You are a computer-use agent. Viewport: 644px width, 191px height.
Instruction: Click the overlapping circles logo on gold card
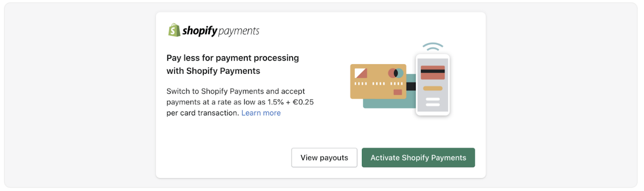tap(395, 73)
